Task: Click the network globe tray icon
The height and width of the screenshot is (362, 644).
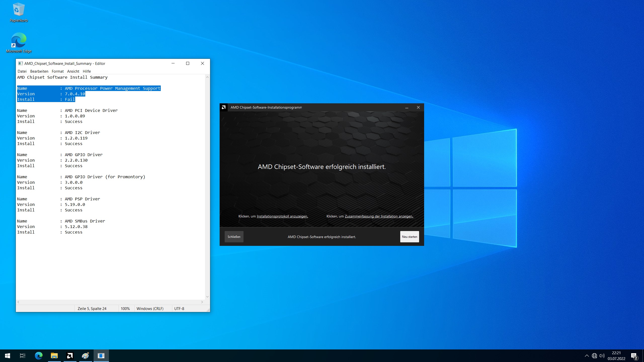Action: [594, 355]
